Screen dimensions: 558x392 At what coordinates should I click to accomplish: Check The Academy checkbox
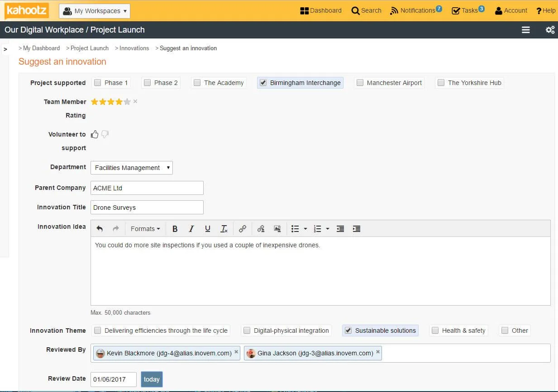(197, 83)
